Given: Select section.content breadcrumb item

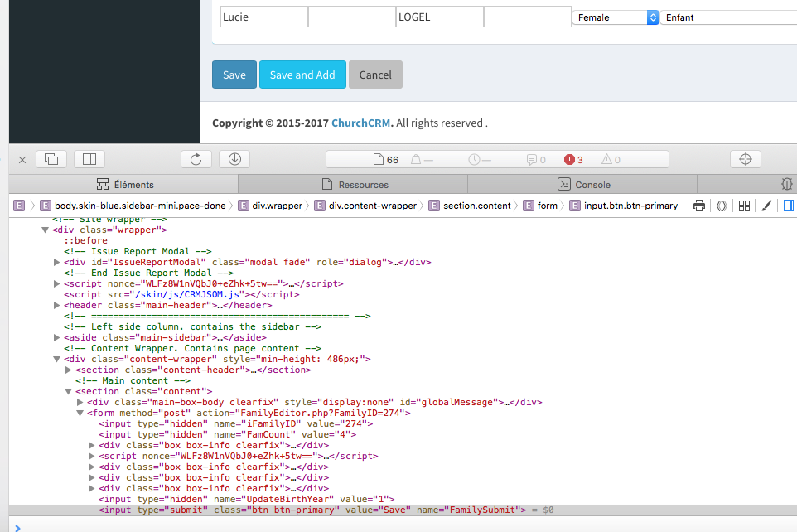Looking at the screenshot, I should click(470, 206).
